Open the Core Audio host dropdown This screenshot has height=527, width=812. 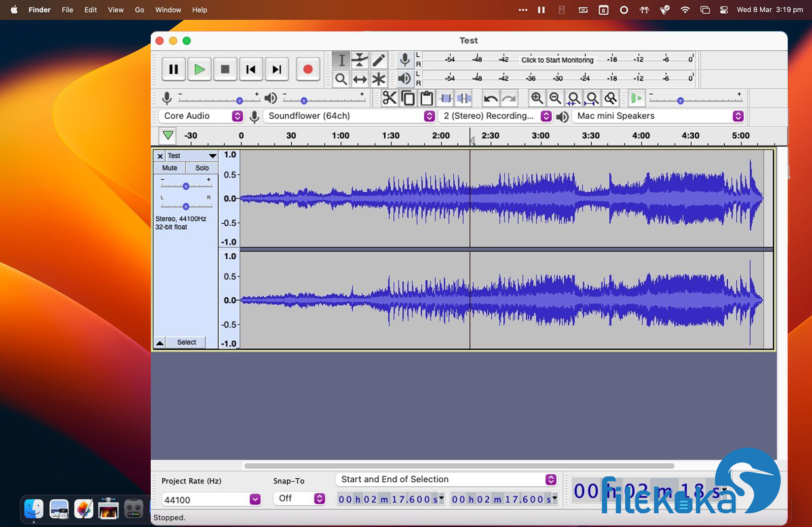point(201,116)
